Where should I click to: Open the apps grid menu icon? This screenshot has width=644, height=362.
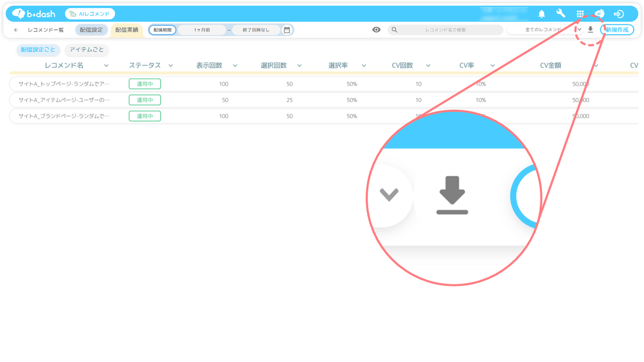(580, 14)
